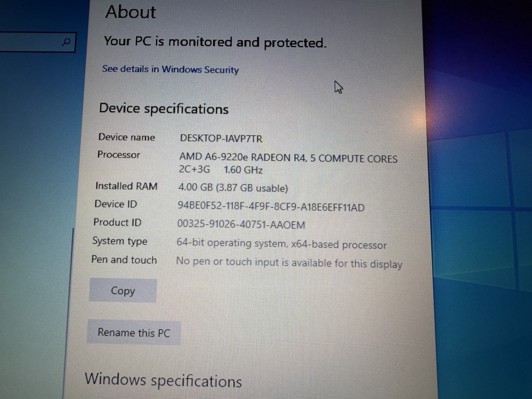
Task: Click the Pen and touch label
Action: (124, 259)
